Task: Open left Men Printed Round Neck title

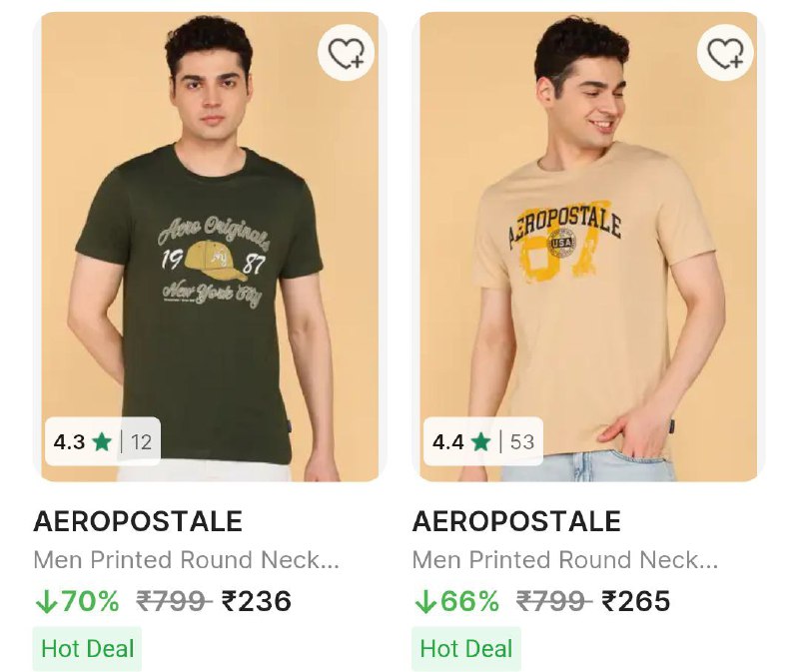Action: (x=187, y=560)
